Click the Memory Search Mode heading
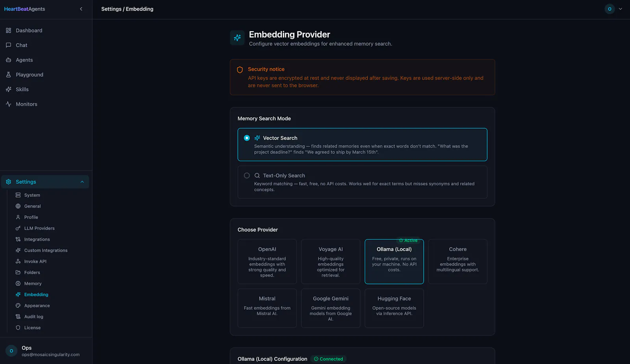The image size is (630, 364). click(264, 118)
